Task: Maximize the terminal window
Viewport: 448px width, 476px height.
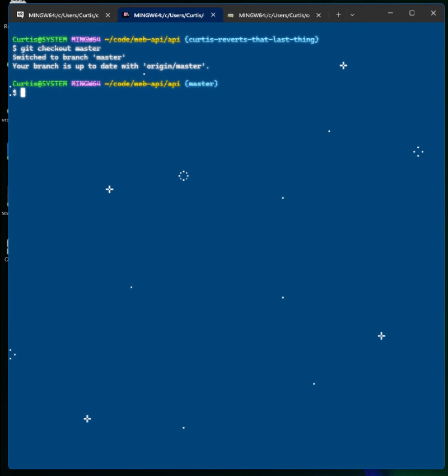Action: pyautogui.click(x=412, y=13)
